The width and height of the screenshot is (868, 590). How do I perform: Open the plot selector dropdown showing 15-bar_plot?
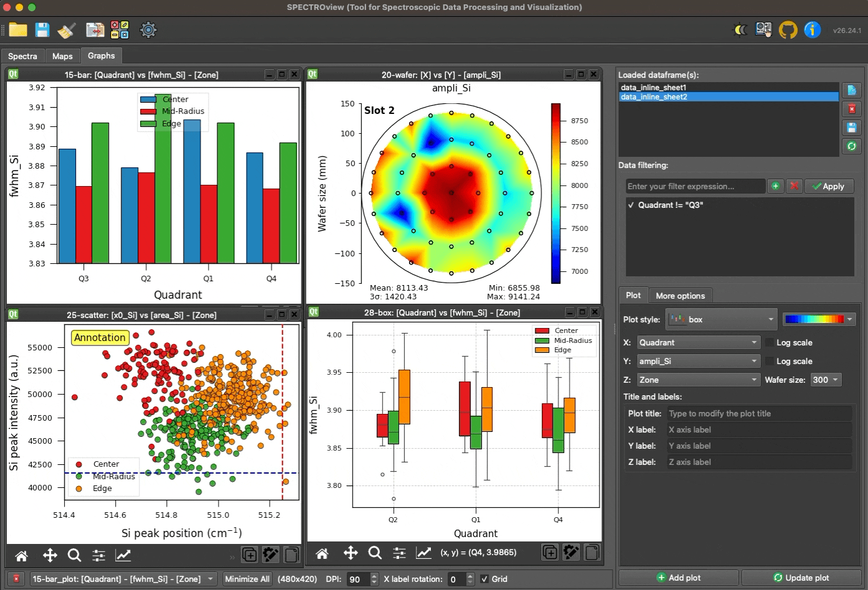123,579
